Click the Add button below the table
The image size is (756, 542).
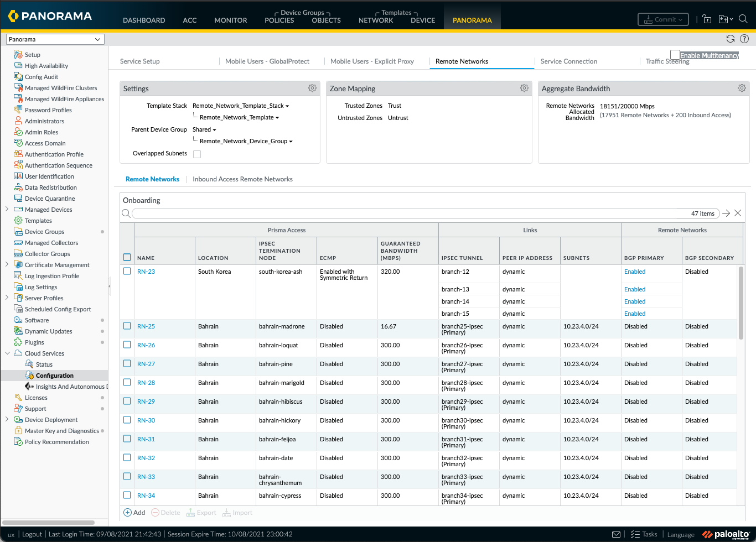click(x=134, y=513)
